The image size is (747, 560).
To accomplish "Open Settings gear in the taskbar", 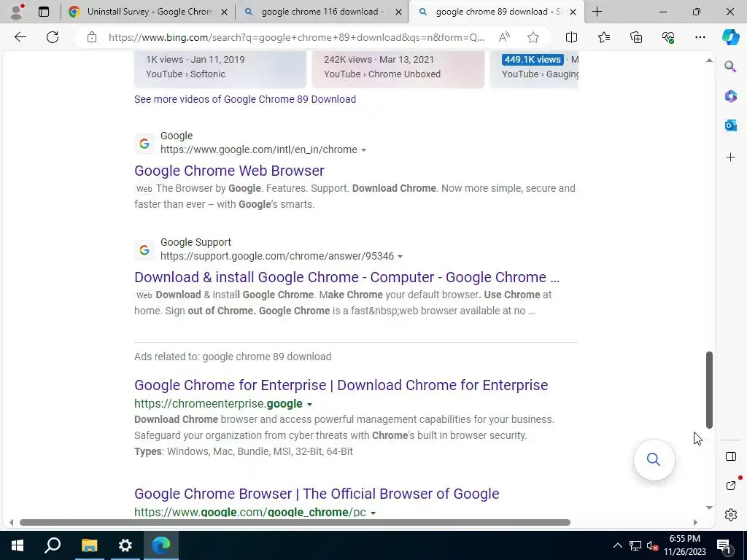I will coord(125,545).
